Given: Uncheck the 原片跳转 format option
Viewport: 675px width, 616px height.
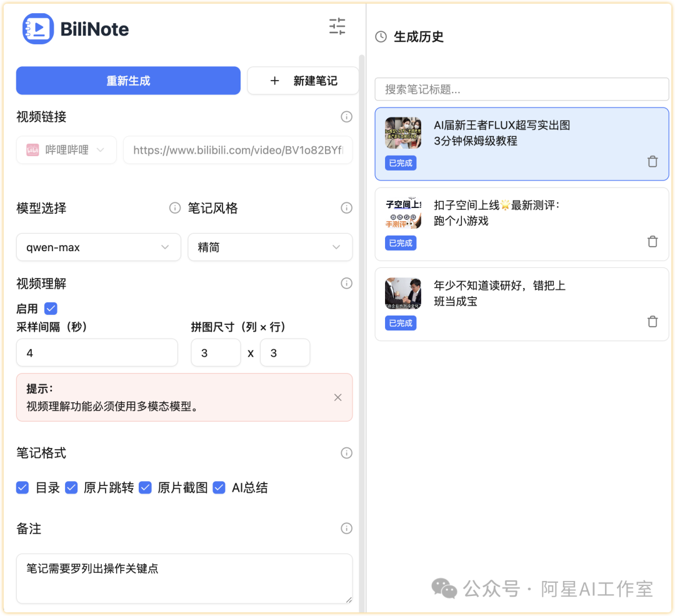Looking at the screenshot, I should (x=71, y=487).
